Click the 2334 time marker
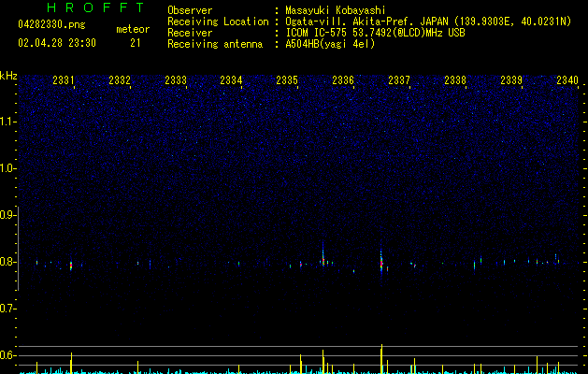This screenshot has width=588, height=374. 231,80
